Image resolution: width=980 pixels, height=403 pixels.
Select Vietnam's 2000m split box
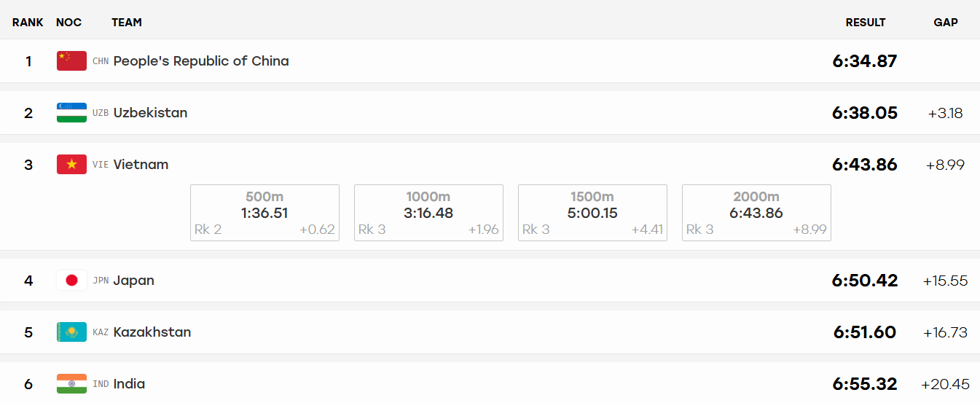pyautogui.click(x=756, y=213)
